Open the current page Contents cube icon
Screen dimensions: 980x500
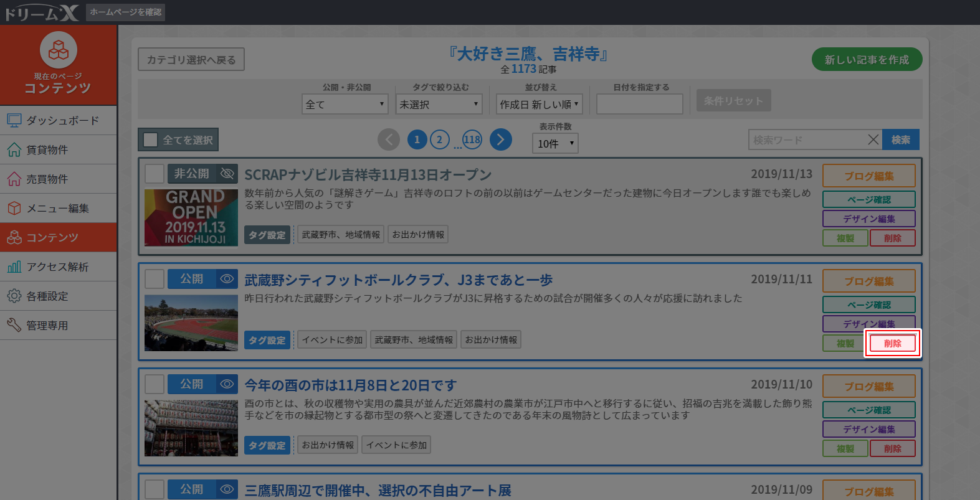click(59, 50)
